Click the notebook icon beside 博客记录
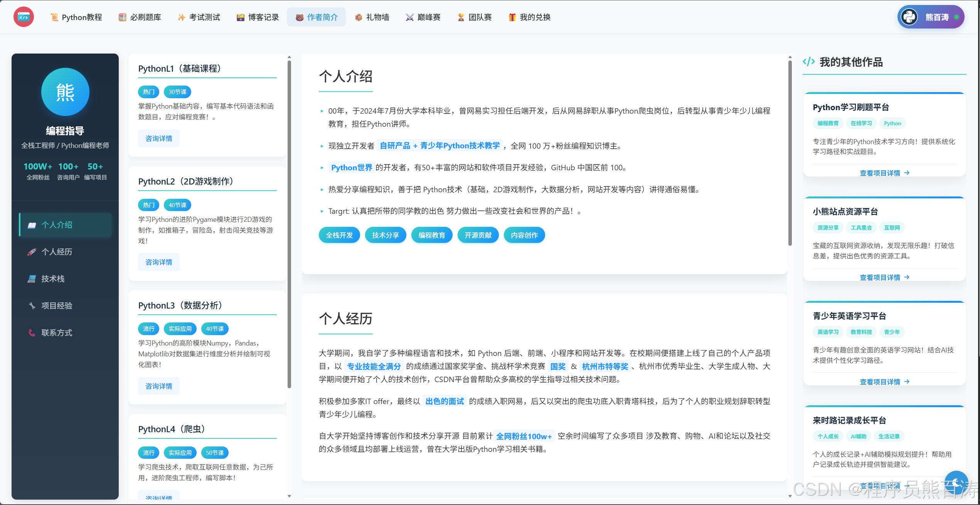Image resolution: width=980 pixels, height=505 pixels. tap(241, 17)
